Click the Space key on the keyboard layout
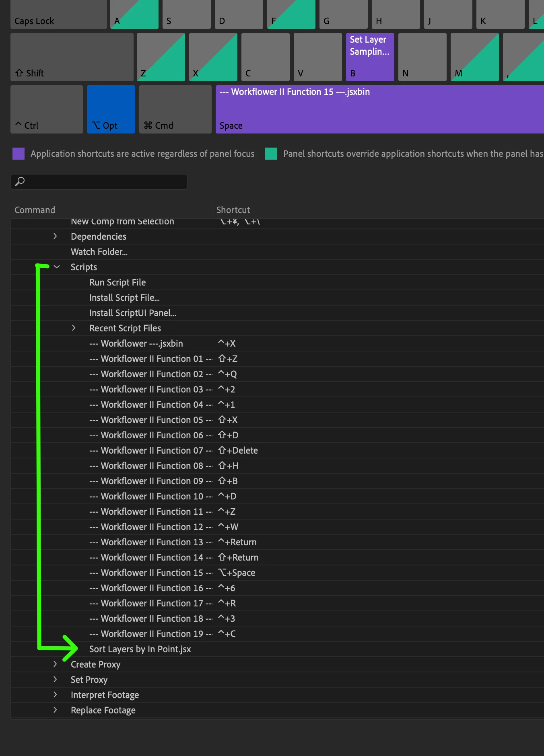The width and height of the screenshot is (544, 756). pyautogui.click(x=380, y=109)
